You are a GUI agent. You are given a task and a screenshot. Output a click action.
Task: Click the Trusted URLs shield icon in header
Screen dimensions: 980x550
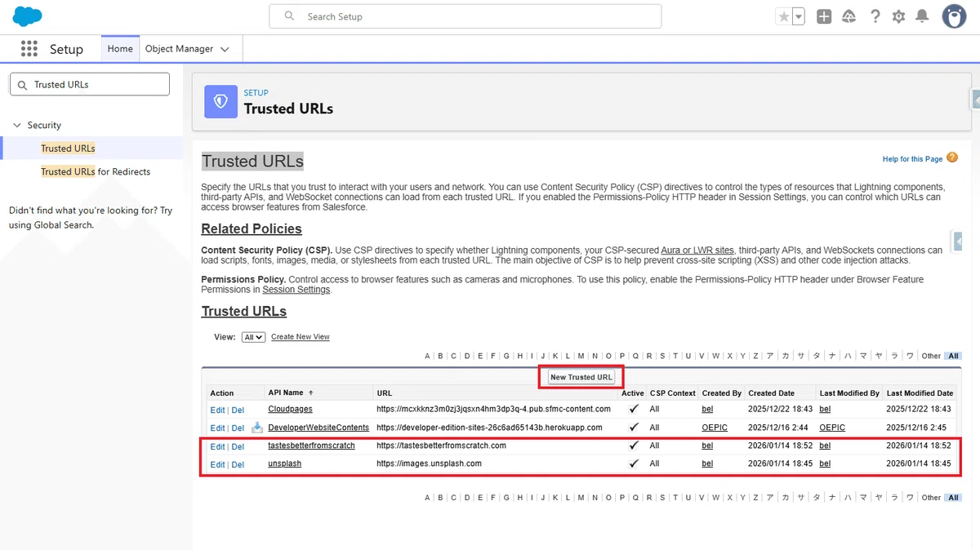pos(220,101)
